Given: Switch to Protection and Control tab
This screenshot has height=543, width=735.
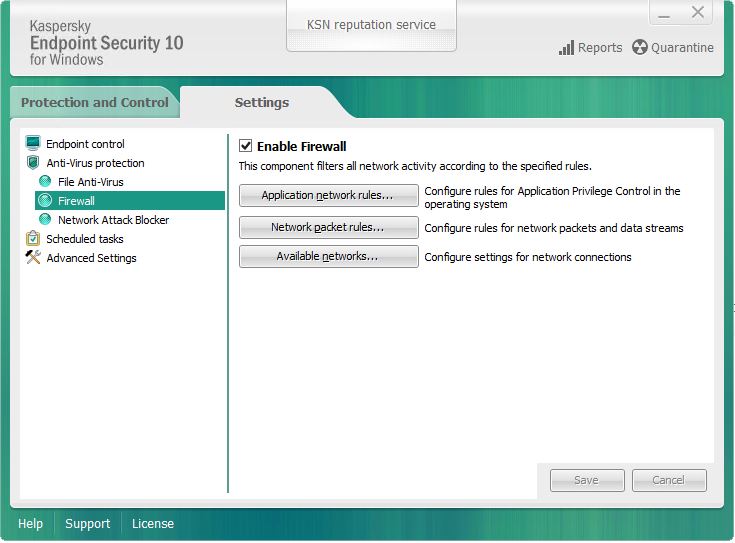Looking at the screenshot, I should coord(94,102).
